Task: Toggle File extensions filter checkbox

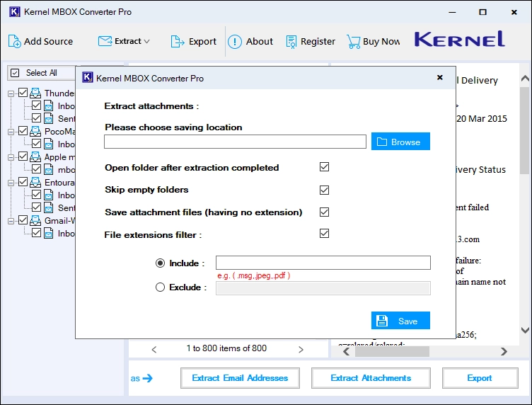Action: pos(324,234)
